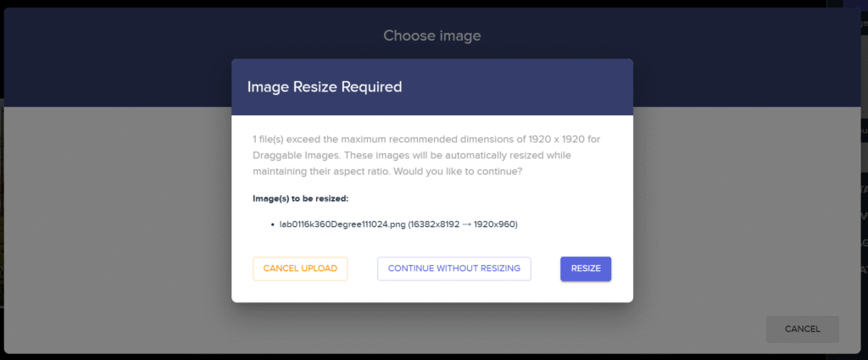The image size is (868, 360).
Task: Click the bullet point before the filename
Action: point(273,225)
